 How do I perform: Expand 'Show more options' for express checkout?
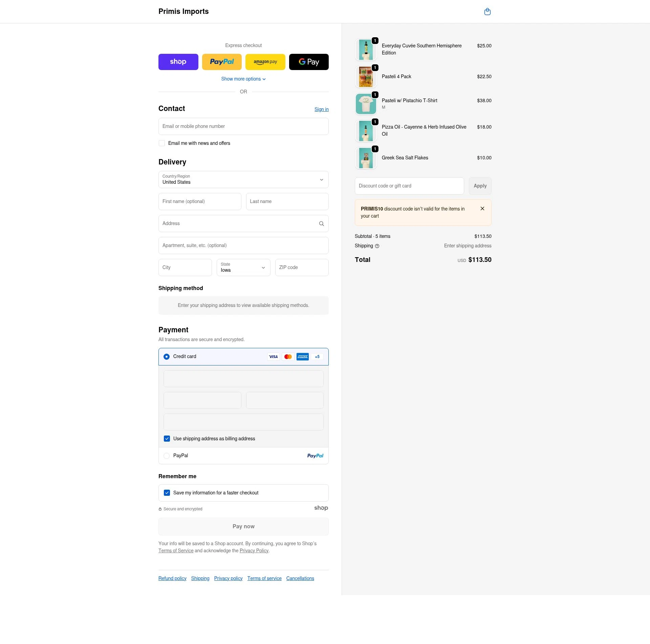tap(243, 79)
